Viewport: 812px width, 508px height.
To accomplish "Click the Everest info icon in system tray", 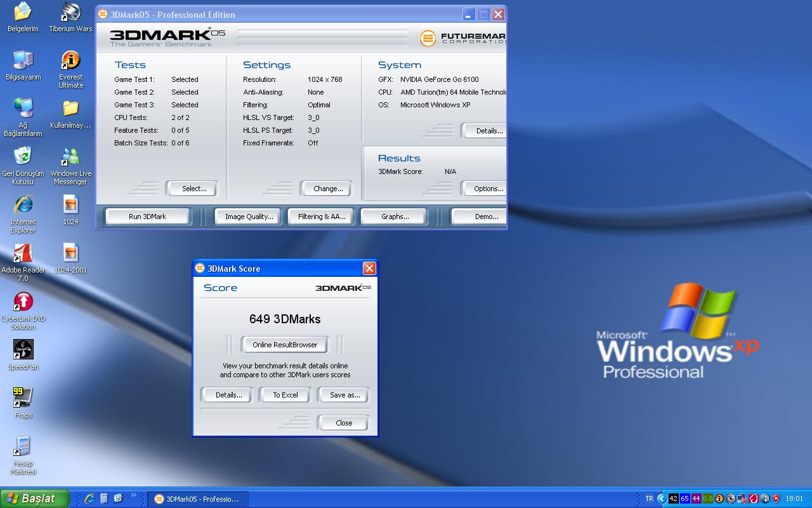I will click(x=719, y=498).
